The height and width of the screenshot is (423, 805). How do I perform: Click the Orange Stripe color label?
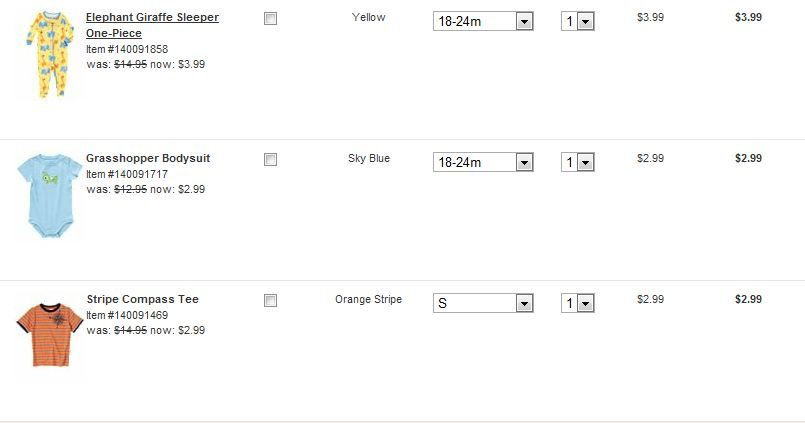(369, 299)
